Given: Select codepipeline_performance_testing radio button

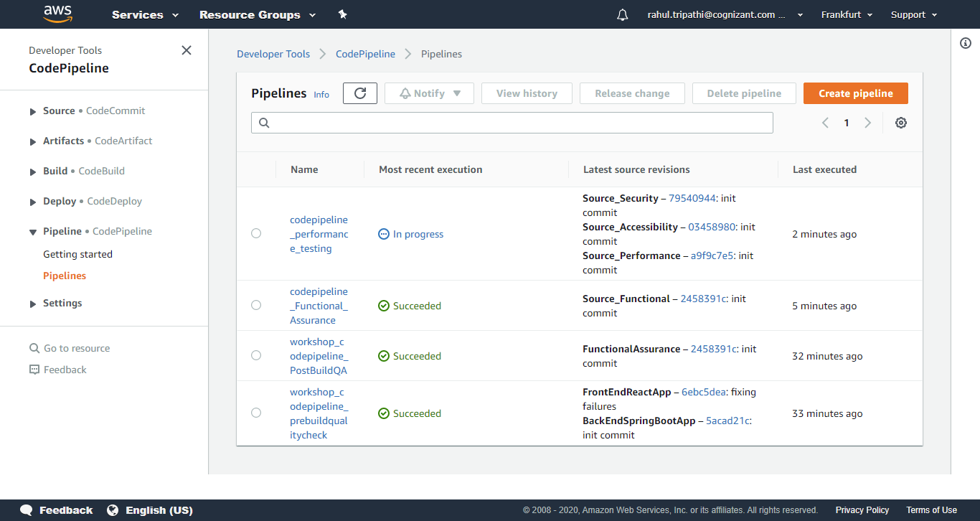Looking at the screenshot, I should coord(256,233).
